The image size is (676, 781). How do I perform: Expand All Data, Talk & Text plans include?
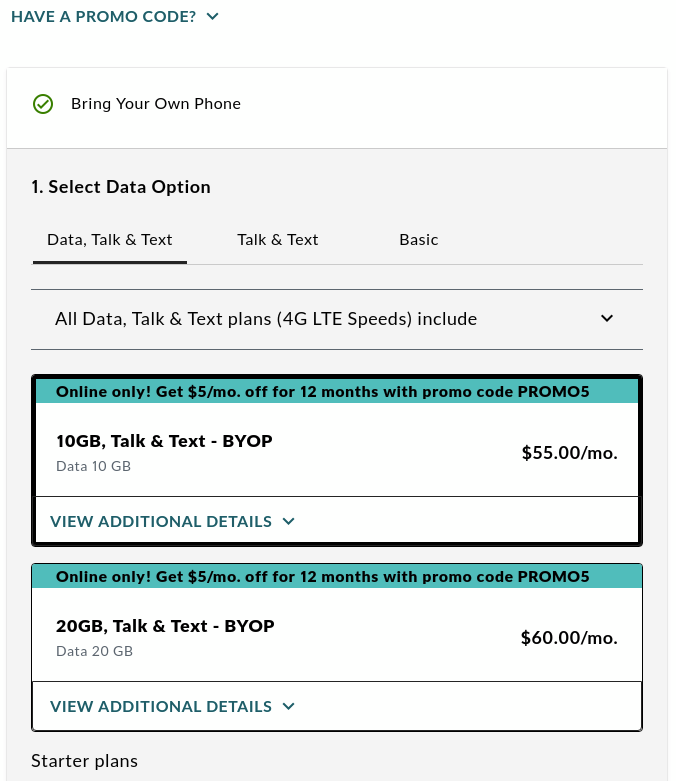coord(266,319)
